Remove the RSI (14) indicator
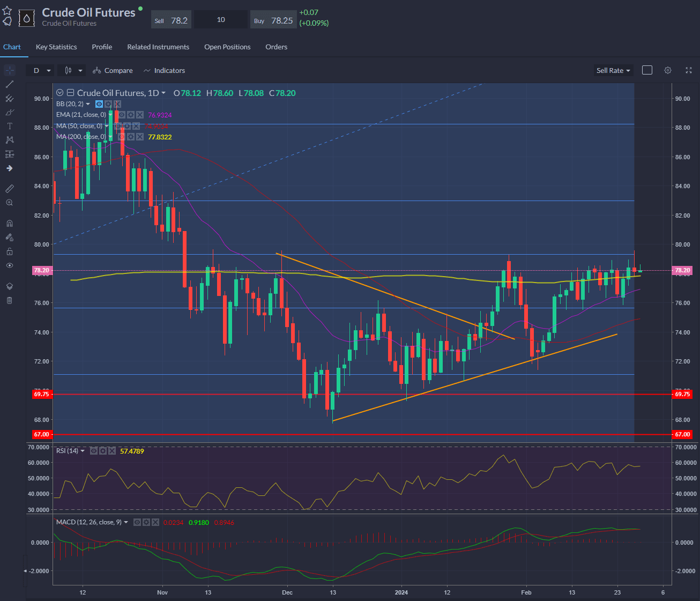This screenshot has width=700, height=601. pos(112,451)
